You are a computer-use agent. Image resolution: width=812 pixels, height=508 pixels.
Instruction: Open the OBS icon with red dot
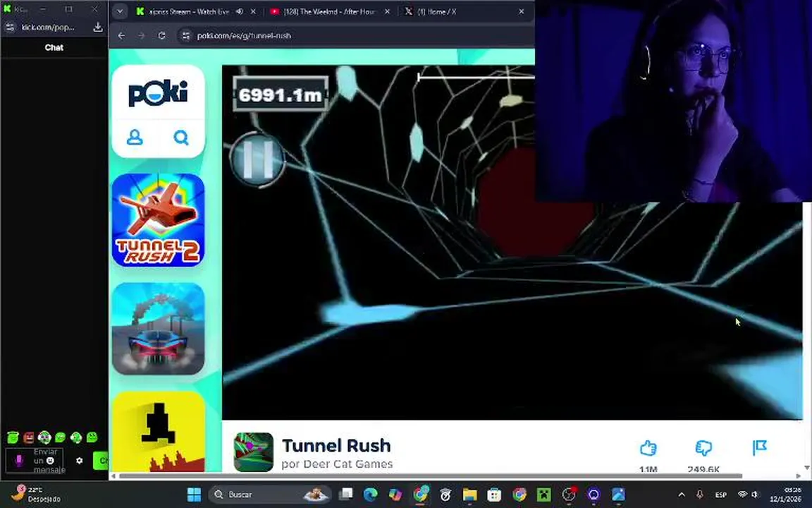pos(569,495)
